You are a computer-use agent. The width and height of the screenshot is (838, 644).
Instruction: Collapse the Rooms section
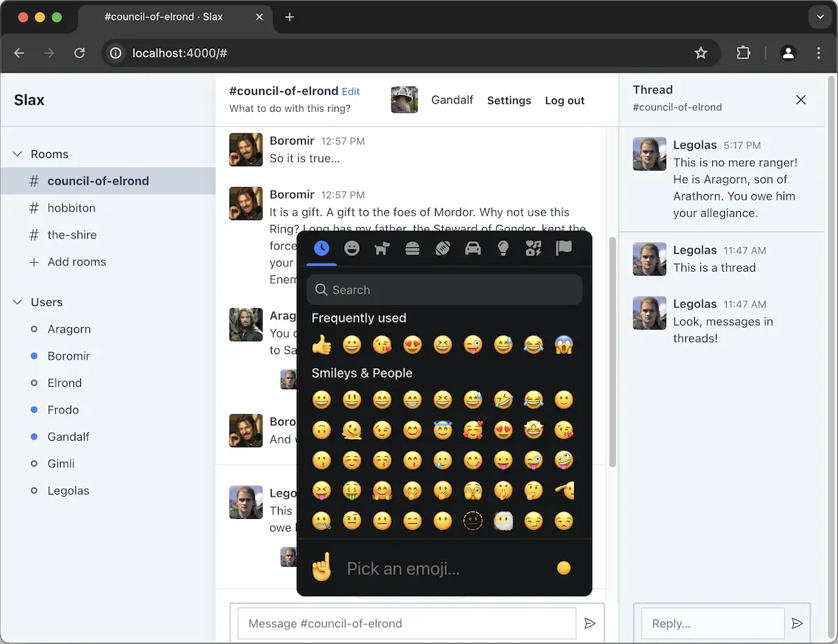pyautogui.click(x=18, y=154)
